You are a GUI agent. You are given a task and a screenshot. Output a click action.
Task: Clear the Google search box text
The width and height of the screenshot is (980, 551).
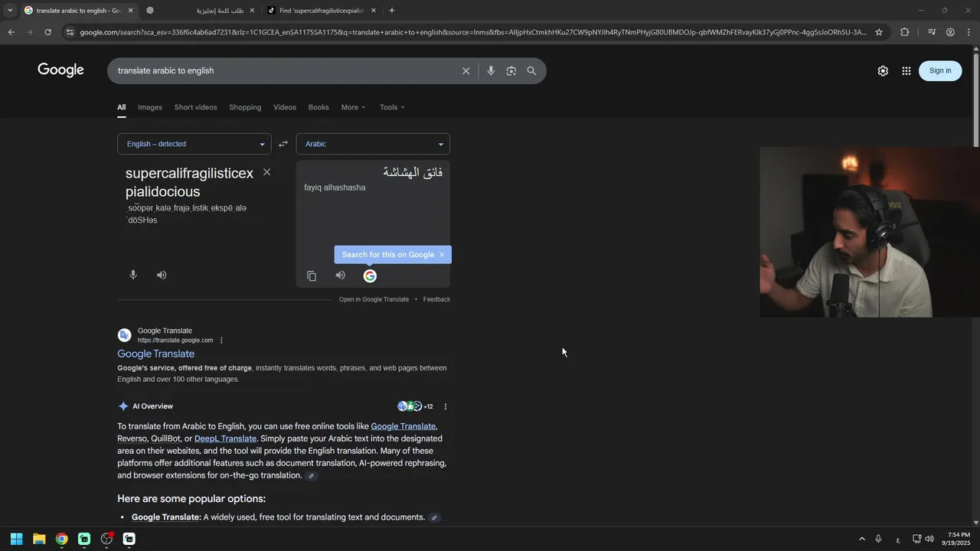pyautogui.click(x=465, y=70)
